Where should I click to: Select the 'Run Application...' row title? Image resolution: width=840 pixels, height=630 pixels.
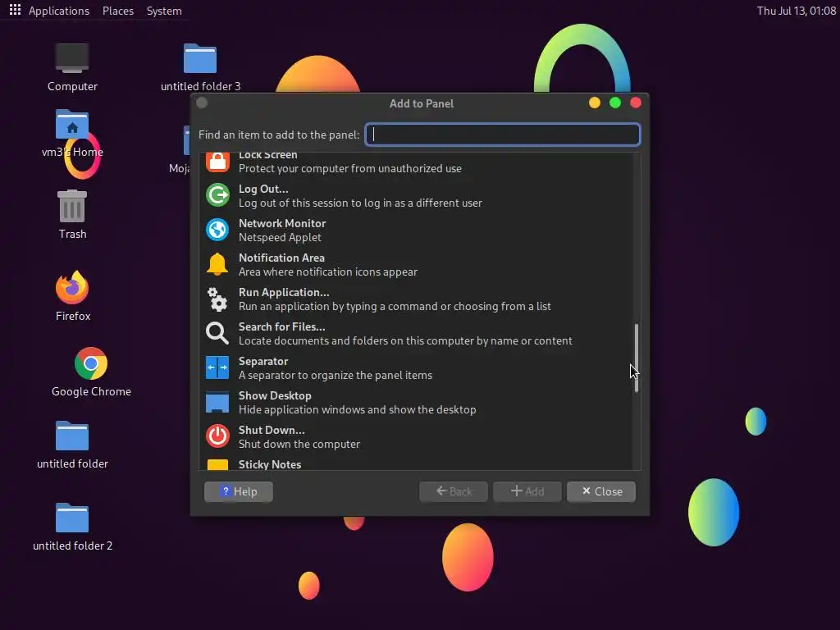tap(284, 292)
